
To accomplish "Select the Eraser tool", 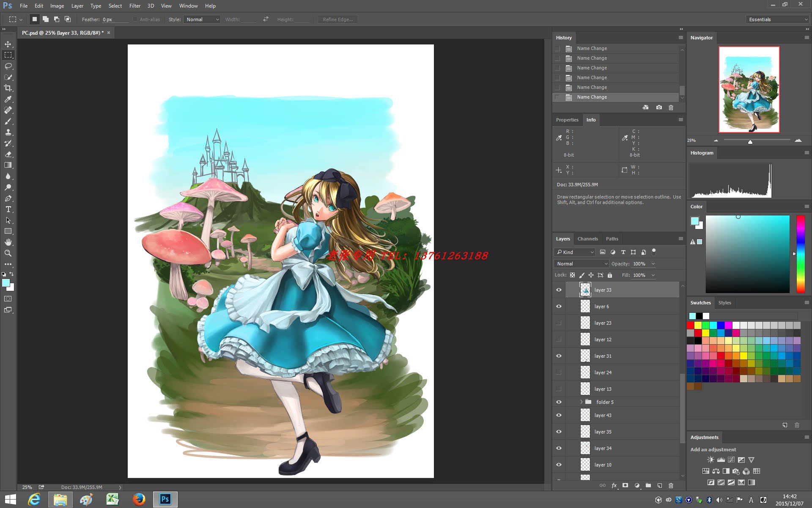I will click(8, 154).
